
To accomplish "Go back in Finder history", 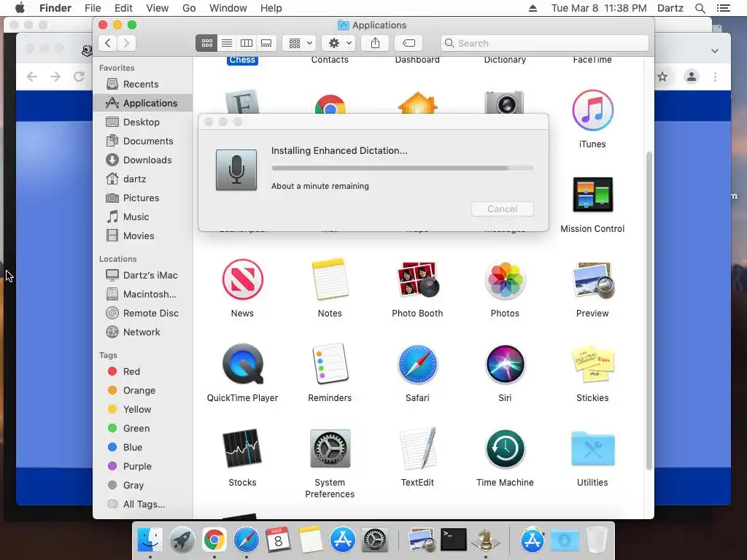I will (108, 43).
